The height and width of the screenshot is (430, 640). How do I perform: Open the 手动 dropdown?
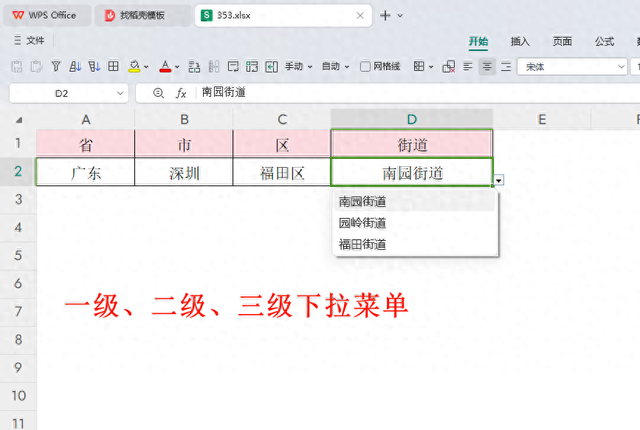[298, 66]
